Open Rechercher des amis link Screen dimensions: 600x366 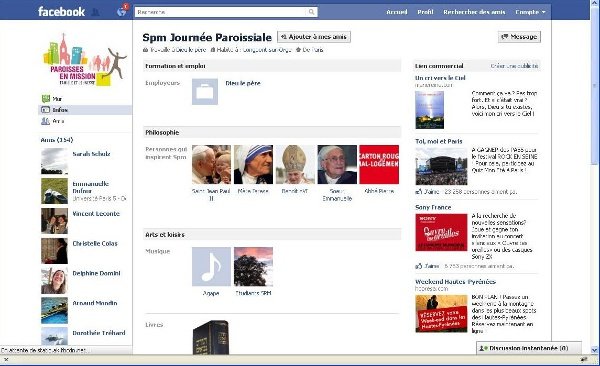coord(474,12)
